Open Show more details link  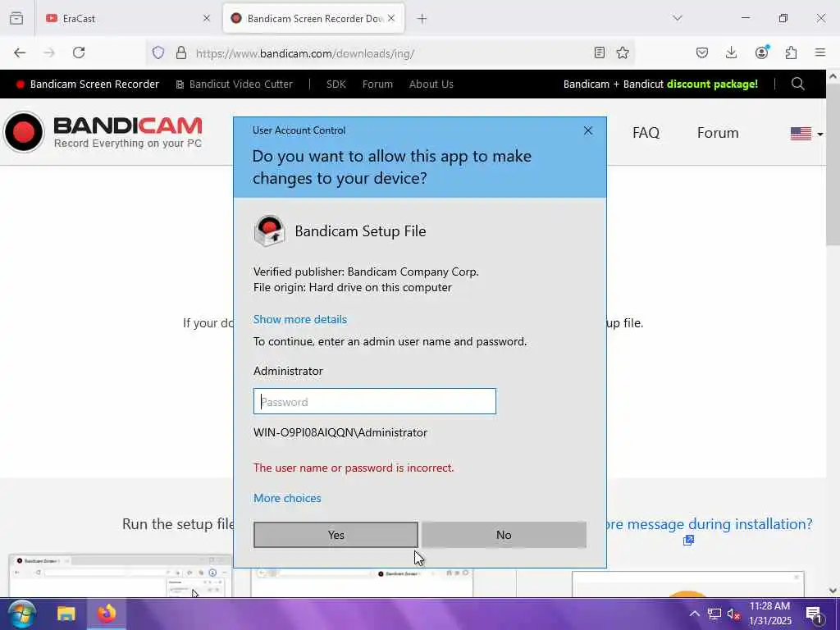[300, 319]
